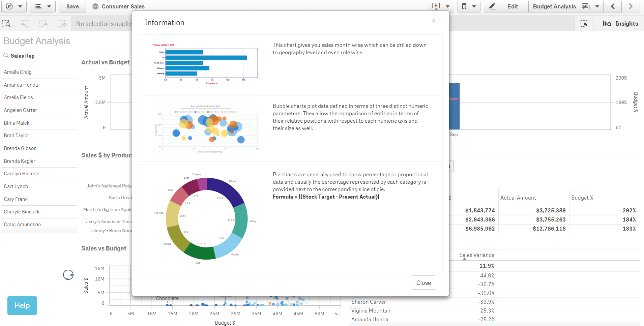Open the storytelling presentation icon
The height and width of the screenshot is (326, 644).
point(436,6)
